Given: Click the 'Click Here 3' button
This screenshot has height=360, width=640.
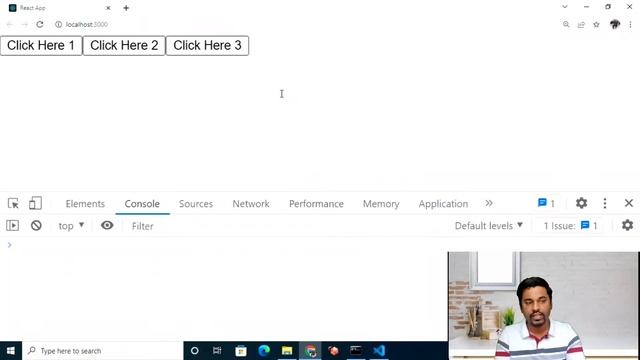Looking at the screenshot, I should point(207,45).
